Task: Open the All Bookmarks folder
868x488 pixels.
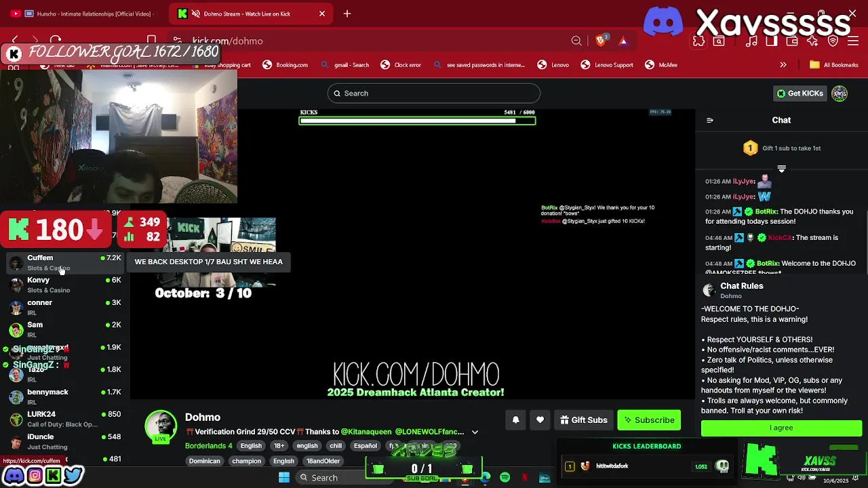Action: click(x=834, y=65)
